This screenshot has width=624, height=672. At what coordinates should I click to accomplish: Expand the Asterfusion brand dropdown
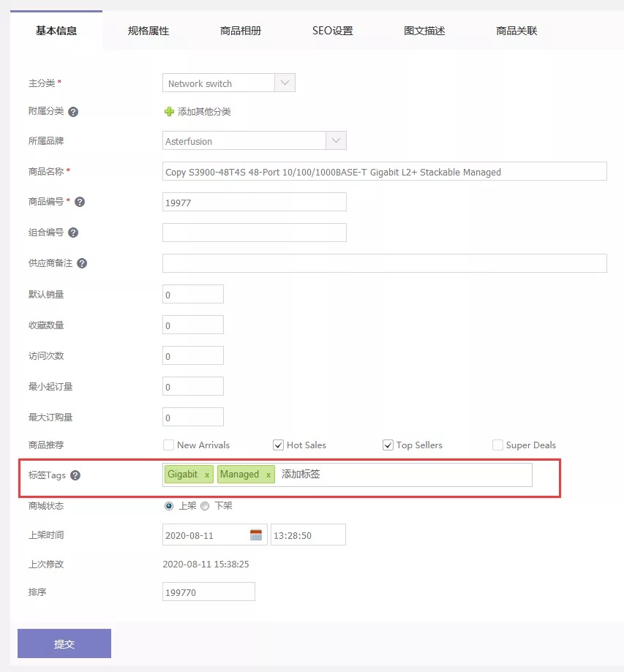coord(337,140)
